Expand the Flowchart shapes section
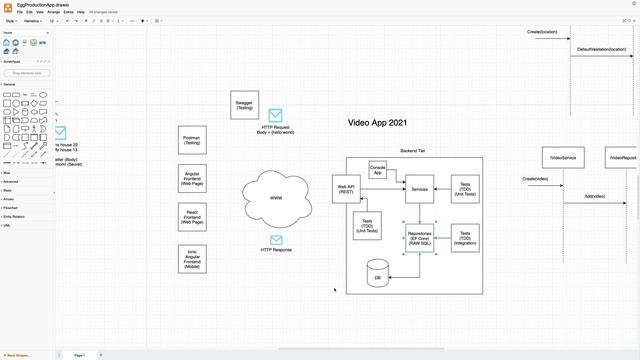The image size is (640, 360). (10, 208)
